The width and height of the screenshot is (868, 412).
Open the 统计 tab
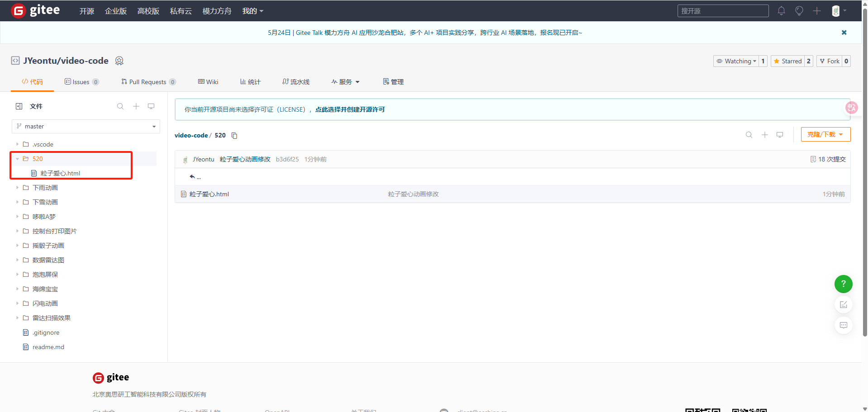click(250, 82)
